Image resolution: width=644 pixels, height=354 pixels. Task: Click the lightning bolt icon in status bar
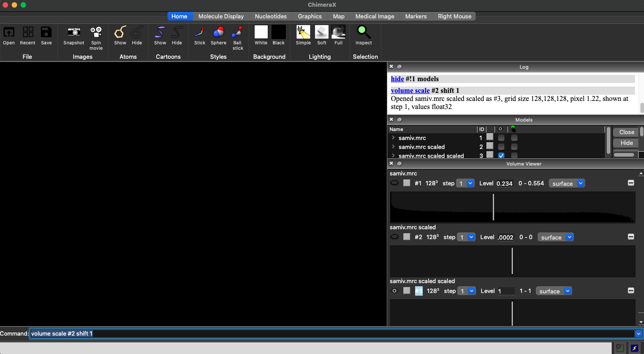(x=635, y=348)
